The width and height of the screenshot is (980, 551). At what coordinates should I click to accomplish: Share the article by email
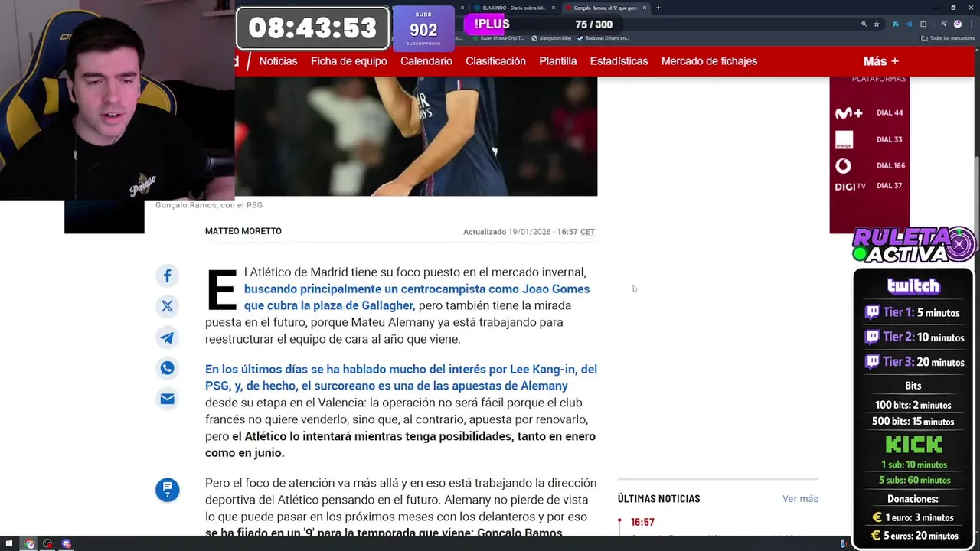(x=167, y=399)
